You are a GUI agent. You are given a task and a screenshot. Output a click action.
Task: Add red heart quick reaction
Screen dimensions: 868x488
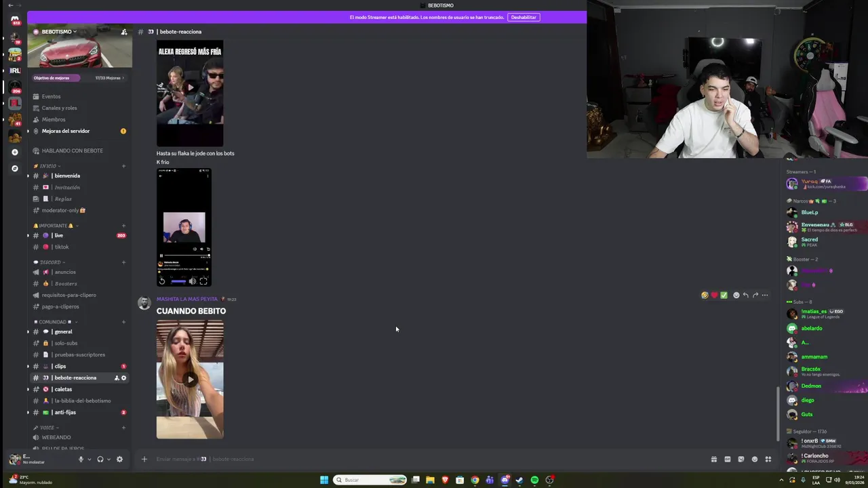click(x=714, y=295)
